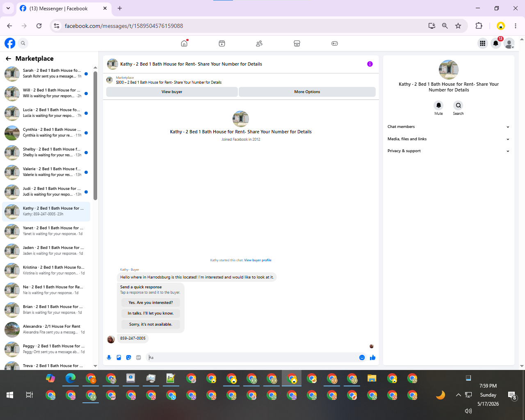Click Kathy's phone number message 859-247-0005
This screenshot has width=525, height=420.
[132, 338]
